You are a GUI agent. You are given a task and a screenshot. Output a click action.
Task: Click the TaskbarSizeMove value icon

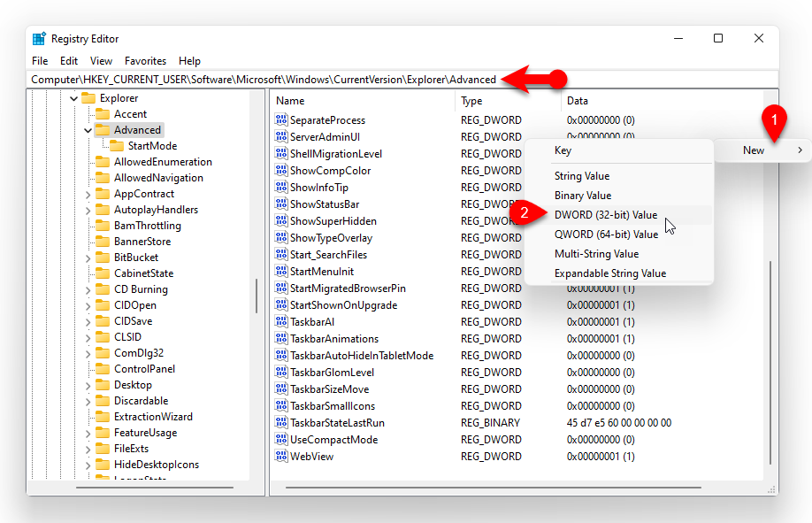(281, 388)
